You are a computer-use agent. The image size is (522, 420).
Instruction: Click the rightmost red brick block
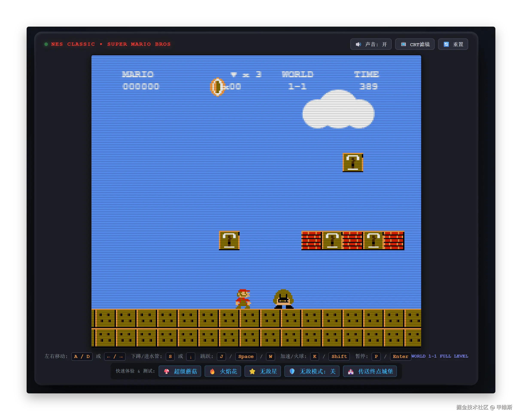394,240
